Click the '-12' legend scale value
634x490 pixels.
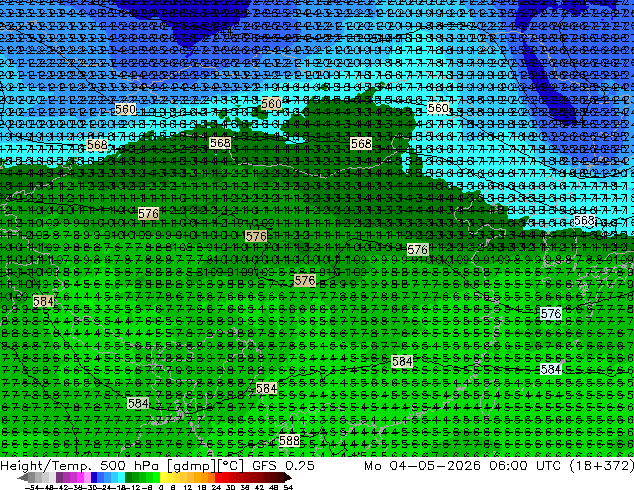134,487
